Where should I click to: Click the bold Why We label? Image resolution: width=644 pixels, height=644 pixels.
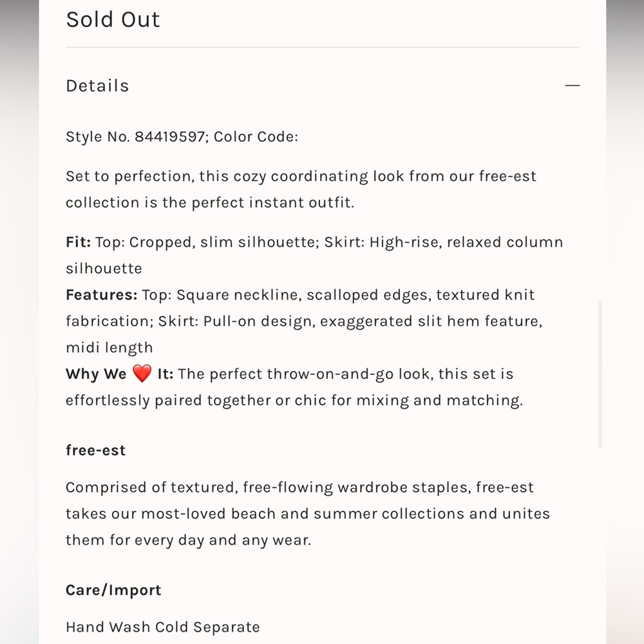pos(96,374)
